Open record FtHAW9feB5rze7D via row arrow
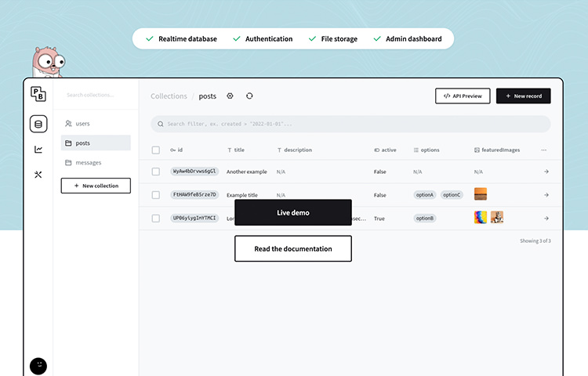The image size is (588, 376). (546, 195)
